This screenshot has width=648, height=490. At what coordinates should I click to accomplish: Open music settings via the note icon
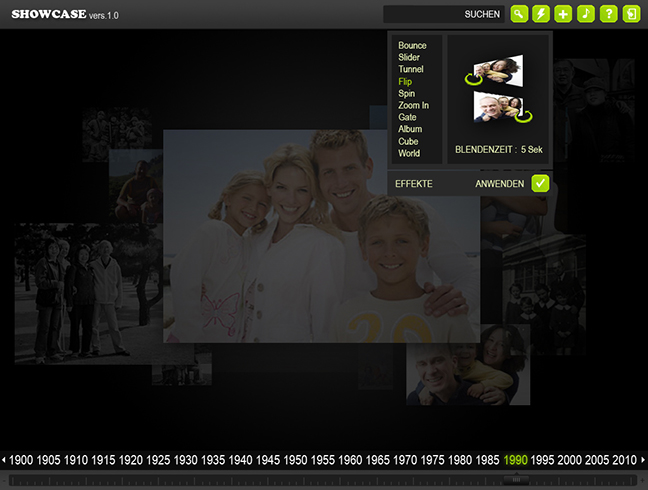586,14
